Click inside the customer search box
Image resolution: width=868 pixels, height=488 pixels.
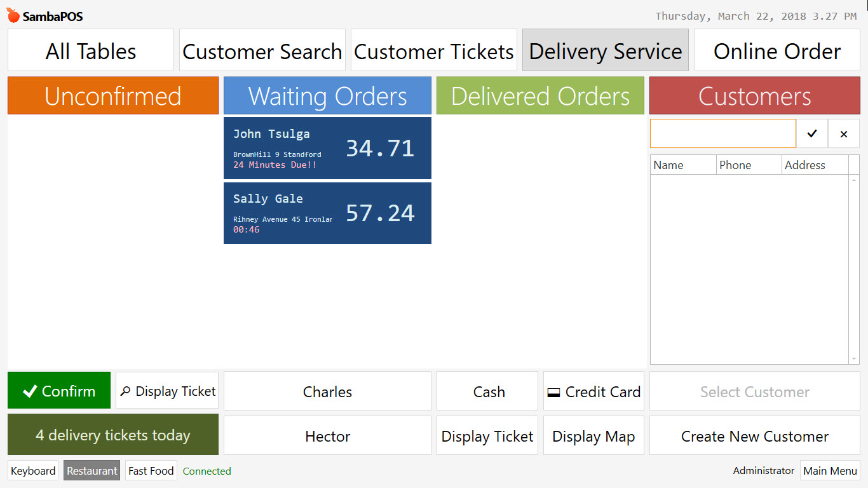click(722, 133)
